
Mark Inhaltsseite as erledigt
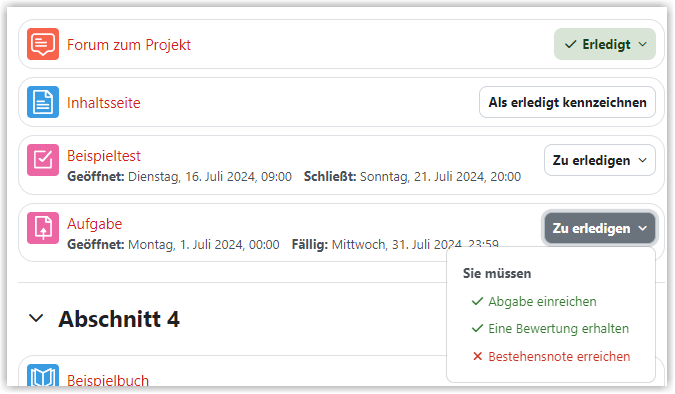pos(567,102)
